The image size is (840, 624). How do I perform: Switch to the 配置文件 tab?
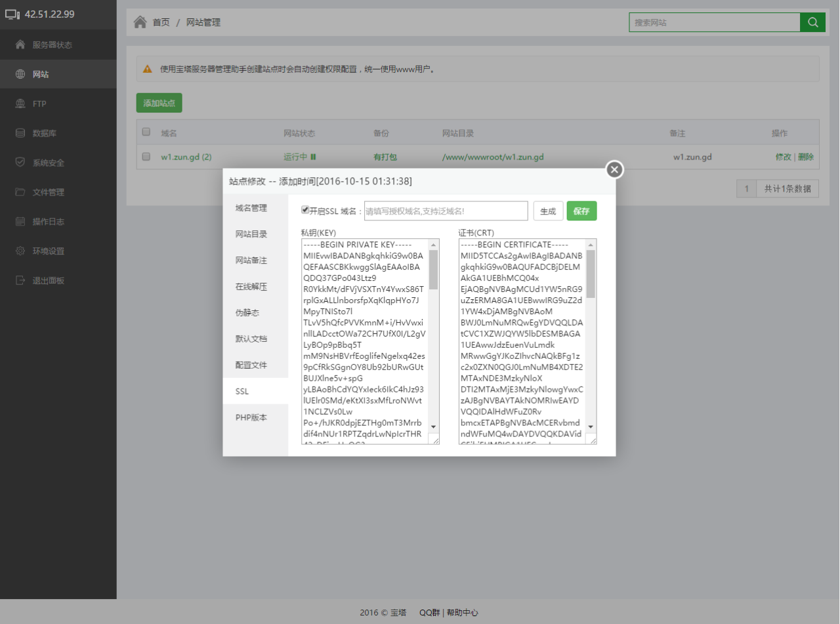pyautogui.click(x=250, y=365)
